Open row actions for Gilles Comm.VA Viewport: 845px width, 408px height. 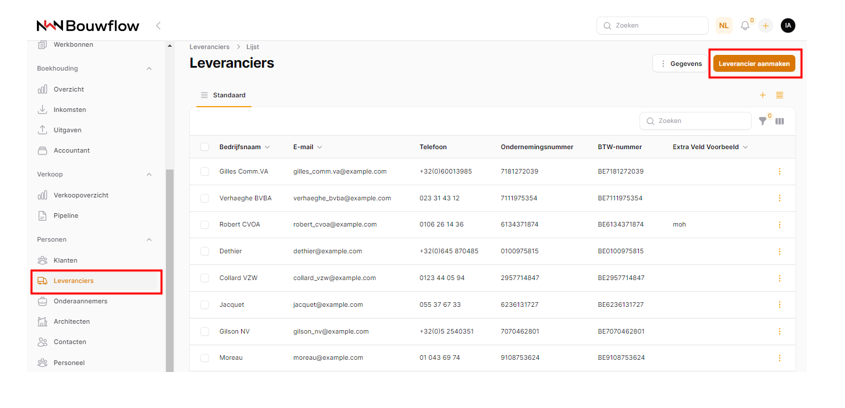click(x=780, y=172)
